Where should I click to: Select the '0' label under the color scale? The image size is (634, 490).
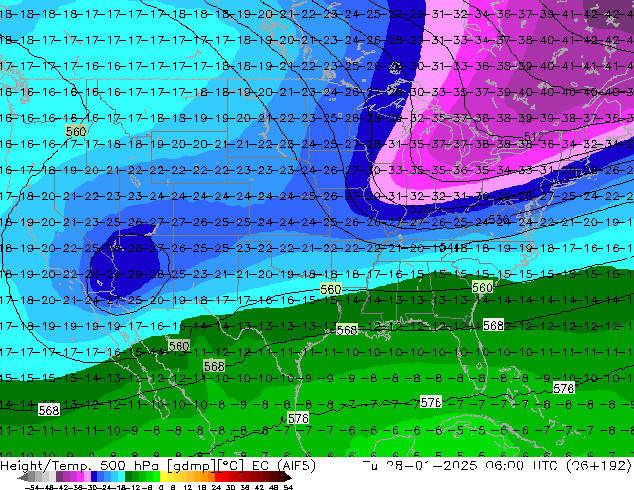[161, 487]
